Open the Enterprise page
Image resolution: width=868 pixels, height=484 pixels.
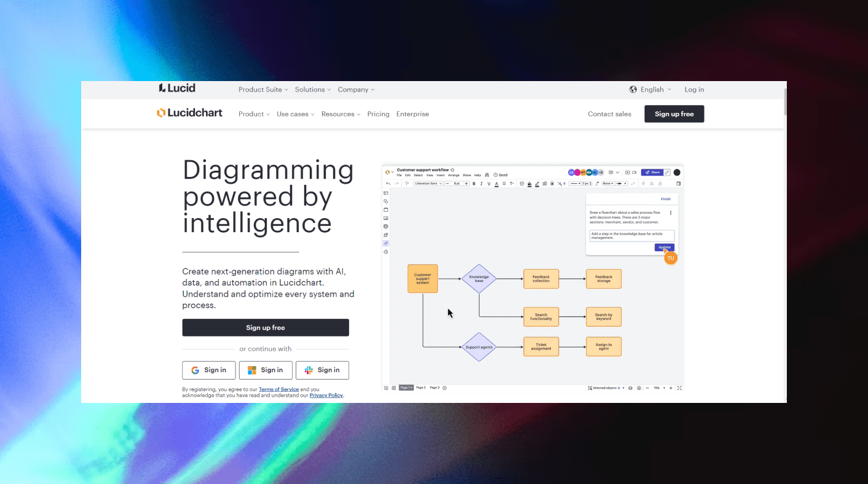[412, 114]
